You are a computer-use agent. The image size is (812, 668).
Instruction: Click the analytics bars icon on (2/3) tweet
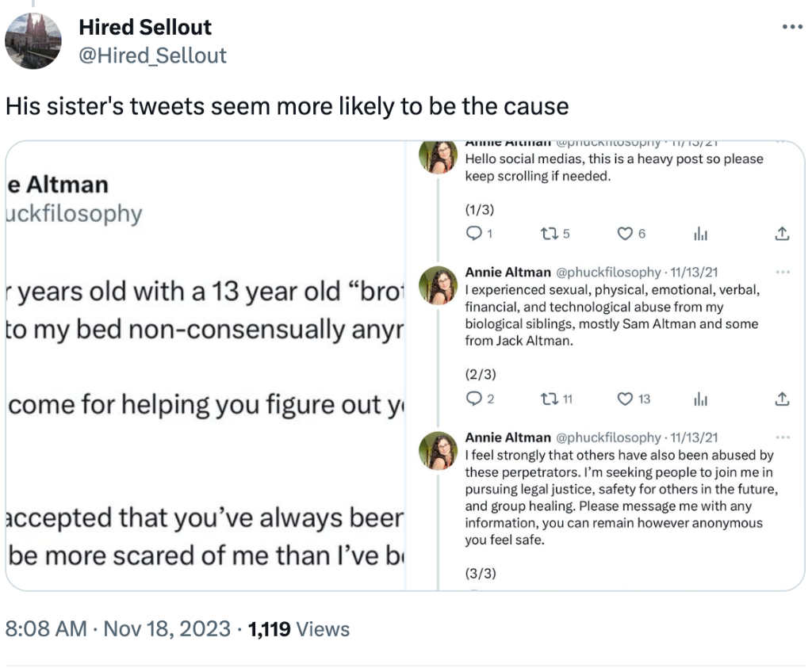pyautogui.click(x=701, y=399)
